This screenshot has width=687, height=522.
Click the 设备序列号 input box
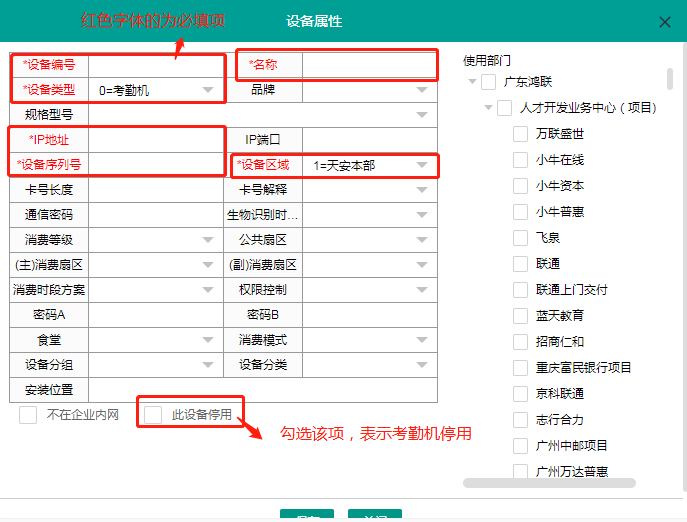[x=155, y=165]
